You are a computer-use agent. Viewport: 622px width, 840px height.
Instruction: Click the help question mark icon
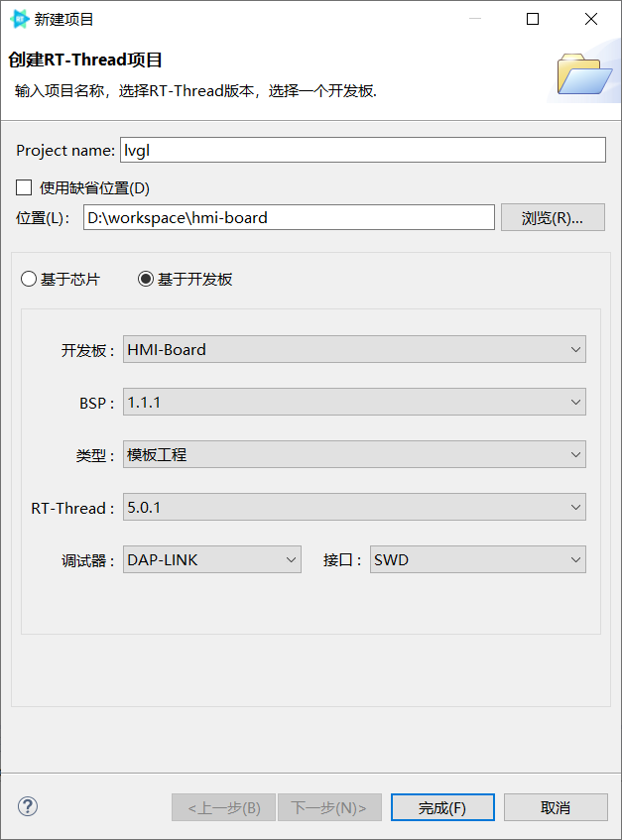coord(28,806)
